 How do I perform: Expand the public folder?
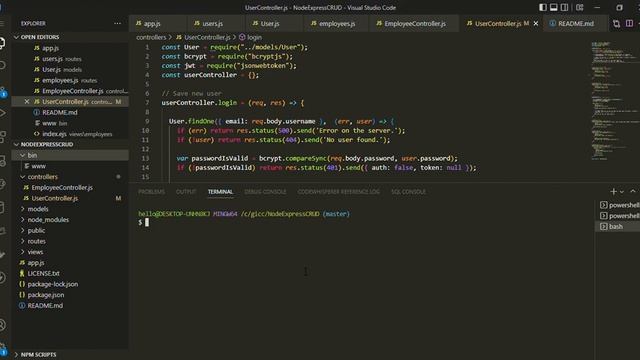tap(70, 231)
